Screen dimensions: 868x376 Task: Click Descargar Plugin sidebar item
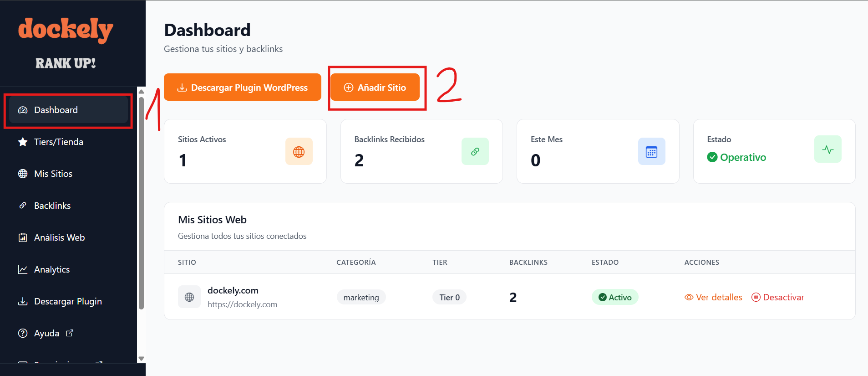(67, 301)
